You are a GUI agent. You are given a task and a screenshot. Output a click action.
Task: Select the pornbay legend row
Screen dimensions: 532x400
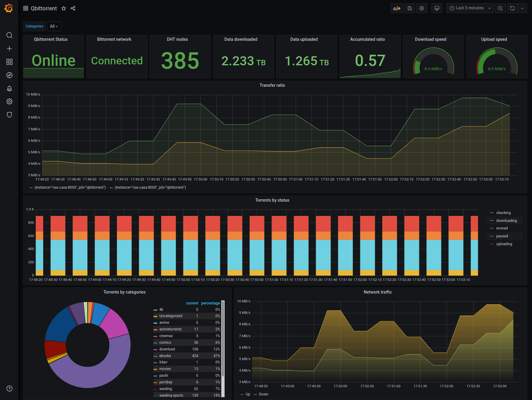187,382
